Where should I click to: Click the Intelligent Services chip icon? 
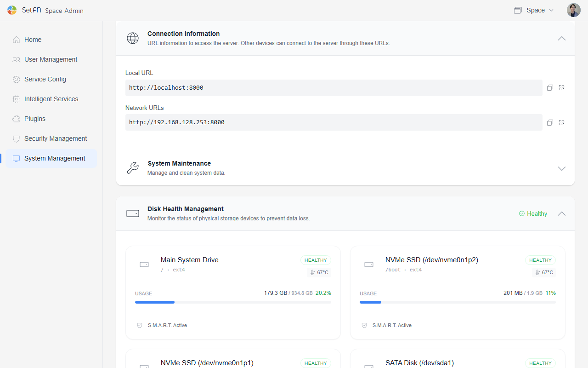tap(17, 99)
